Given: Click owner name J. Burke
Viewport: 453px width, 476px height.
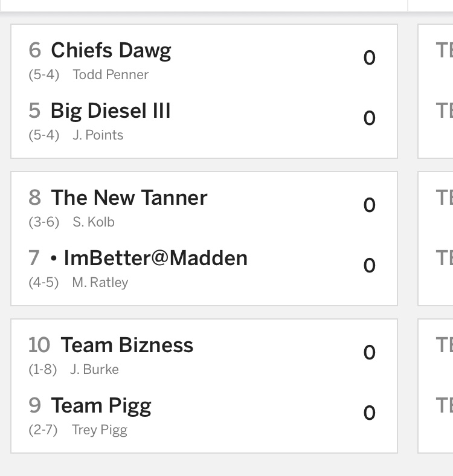Looking at the screenshot, I should click(x=94, y=370).
